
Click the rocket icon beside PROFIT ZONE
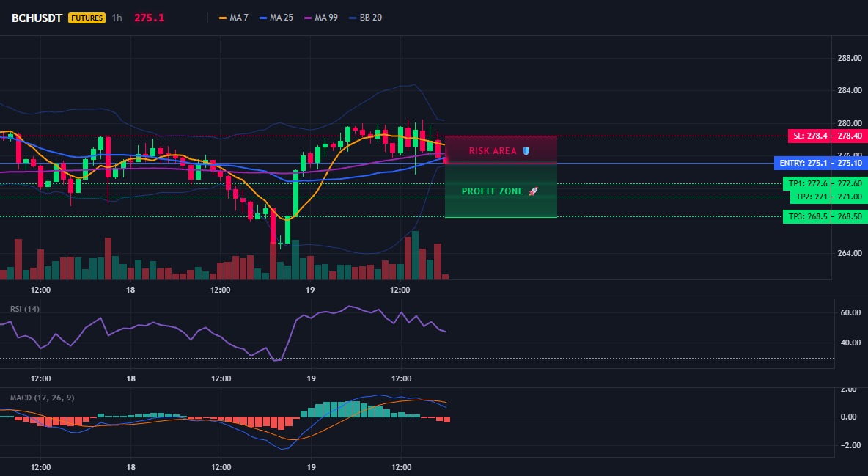coord(533,191)
